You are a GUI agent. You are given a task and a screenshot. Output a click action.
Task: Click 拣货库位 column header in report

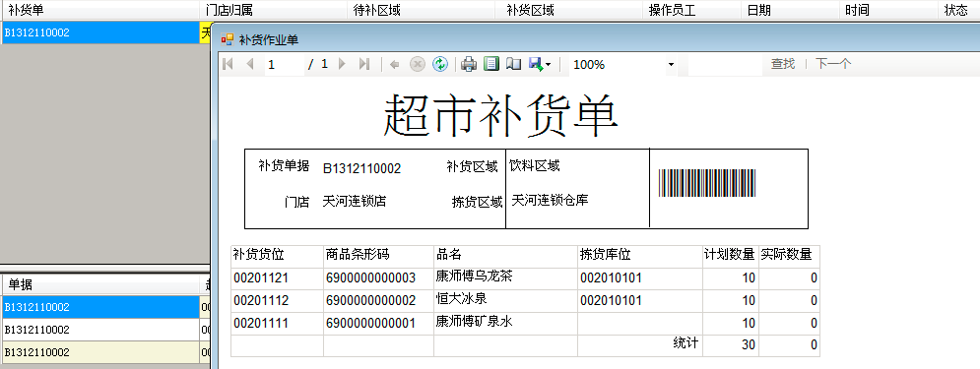(640, 256)
